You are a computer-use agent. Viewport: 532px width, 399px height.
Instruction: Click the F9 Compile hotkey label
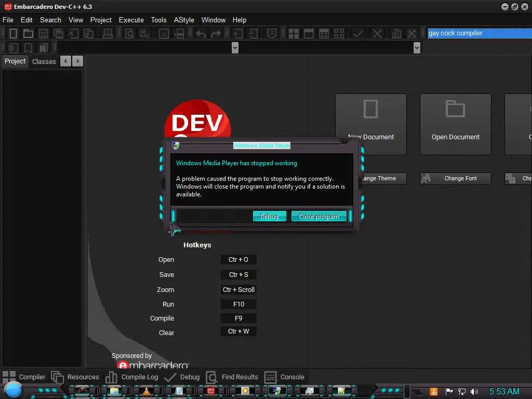pos(238,318)
